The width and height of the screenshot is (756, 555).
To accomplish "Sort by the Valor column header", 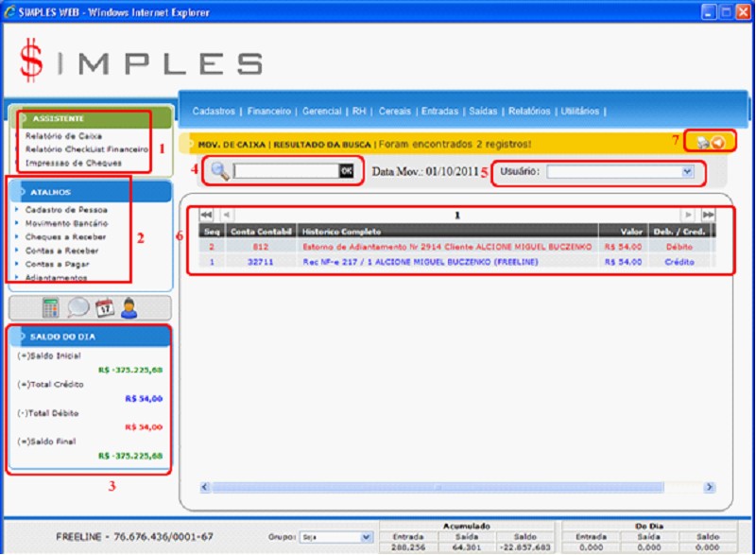I will (624, 232).
